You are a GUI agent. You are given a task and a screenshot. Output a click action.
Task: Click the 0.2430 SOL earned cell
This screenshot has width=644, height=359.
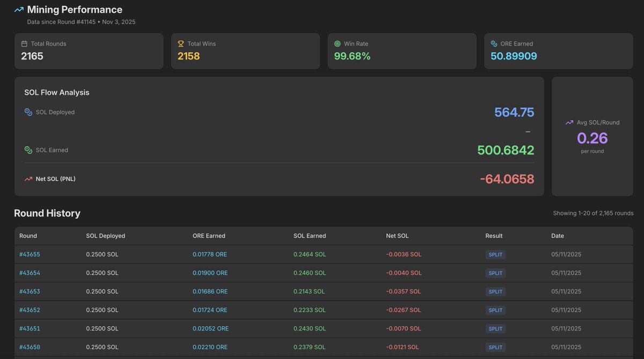[x=310, y=328]
